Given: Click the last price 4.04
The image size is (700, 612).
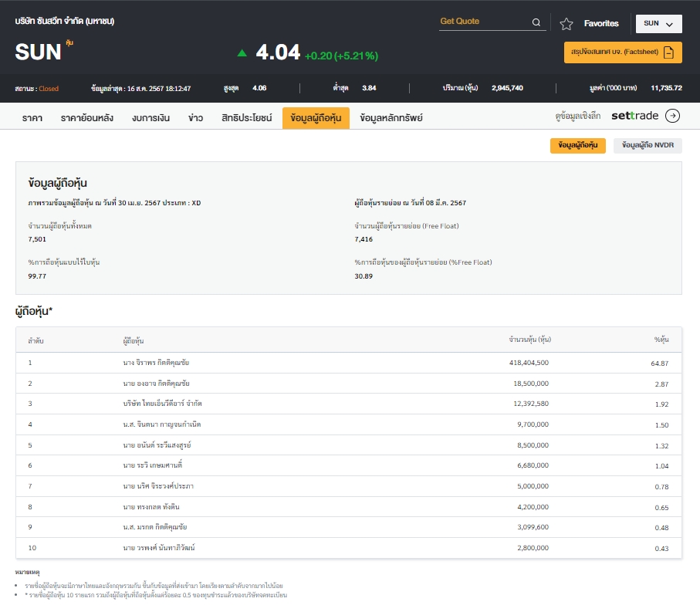Looking at the screenshot, I should coord(278,52).
